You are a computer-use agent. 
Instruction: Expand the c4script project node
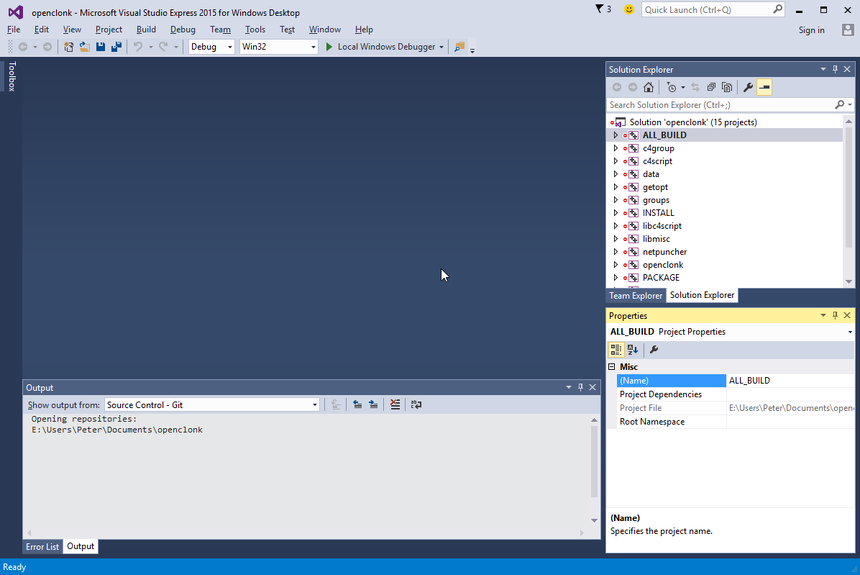(x=615, y=161)
